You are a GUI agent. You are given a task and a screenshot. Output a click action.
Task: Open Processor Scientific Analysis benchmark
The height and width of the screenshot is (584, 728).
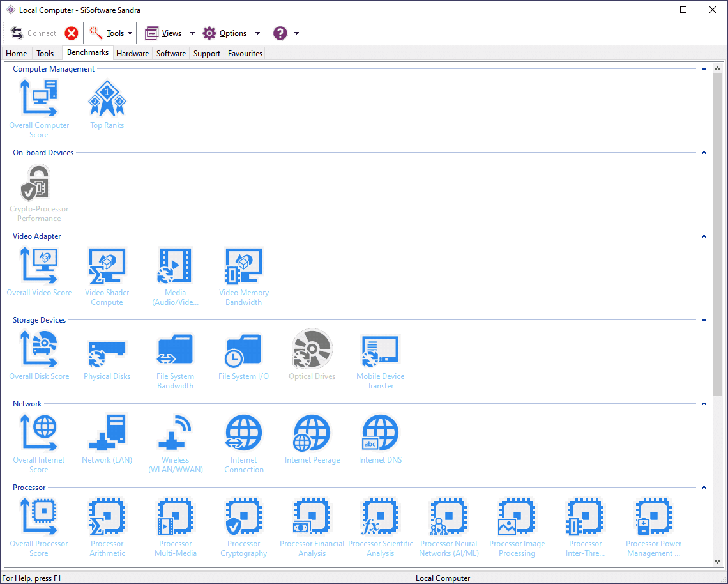[380, 527]
